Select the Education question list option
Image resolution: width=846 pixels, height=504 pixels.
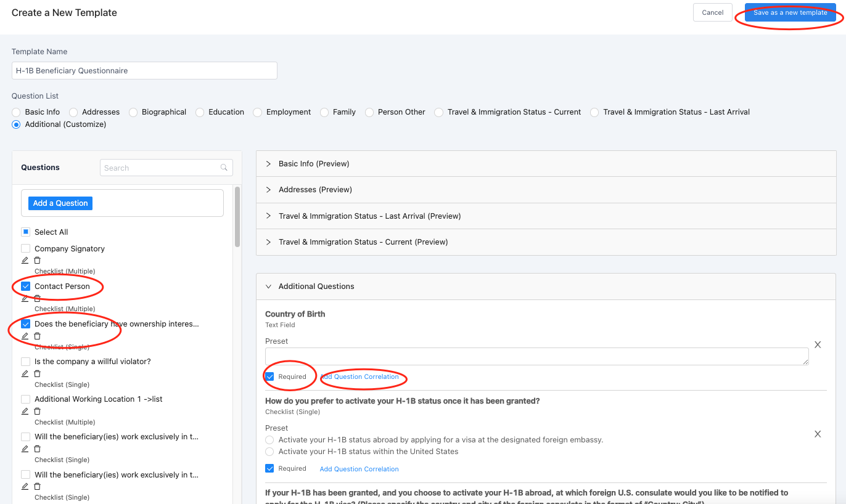(200, 112)
